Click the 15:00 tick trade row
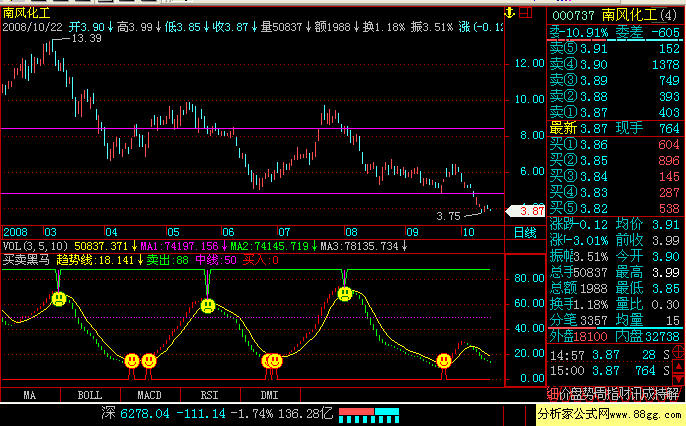 pos(609,371)
